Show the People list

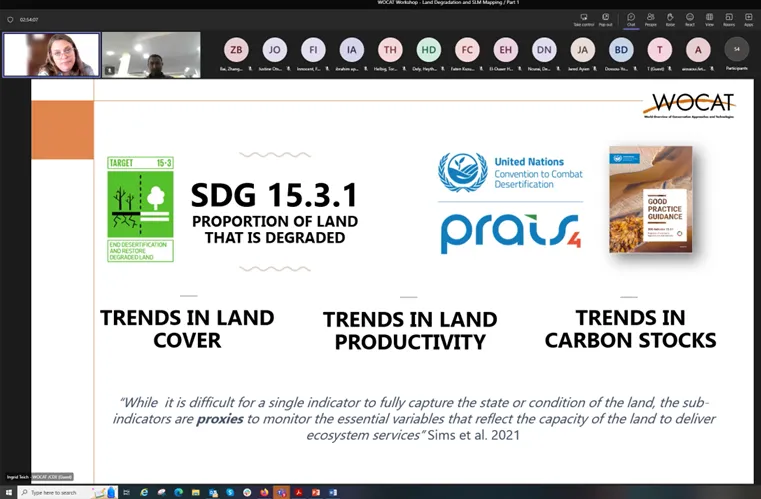click(651, 18)
